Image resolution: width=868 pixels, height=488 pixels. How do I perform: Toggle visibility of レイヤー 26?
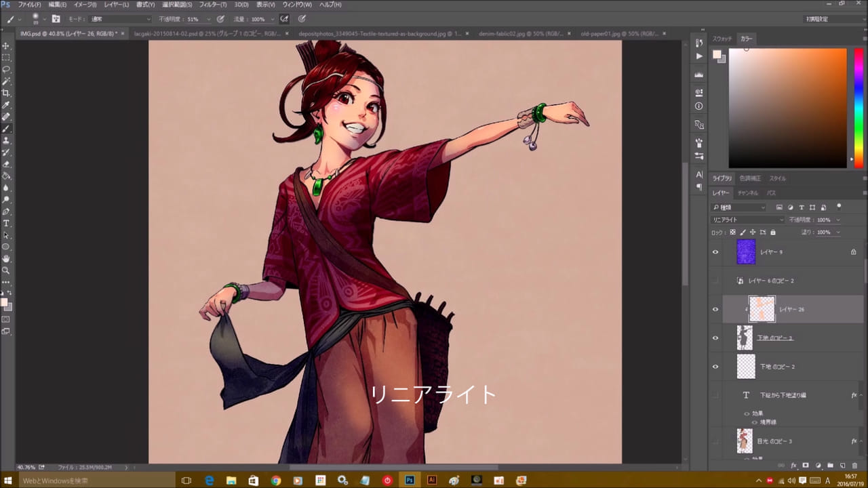(715, 309)
